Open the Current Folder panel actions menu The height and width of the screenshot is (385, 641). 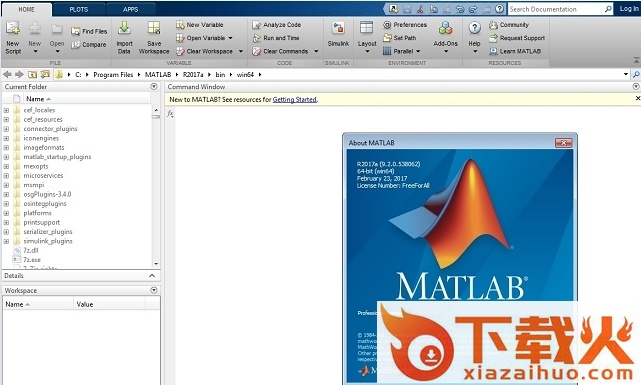pyautogui.click(x=154, y=87)
